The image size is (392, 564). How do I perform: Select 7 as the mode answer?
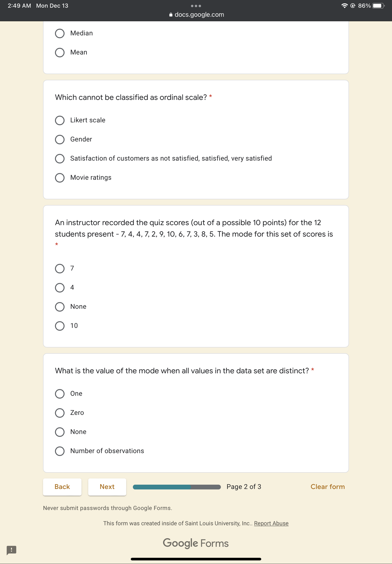click(60, 268)
